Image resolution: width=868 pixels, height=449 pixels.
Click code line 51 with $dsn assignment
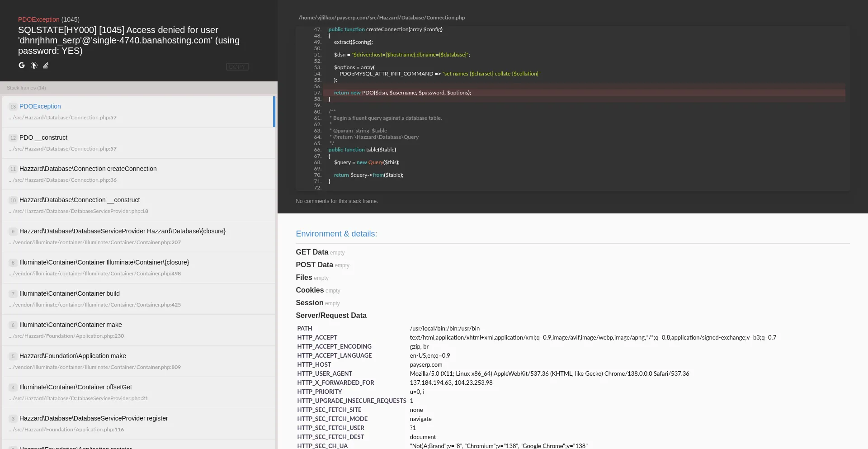click(402, 55)
